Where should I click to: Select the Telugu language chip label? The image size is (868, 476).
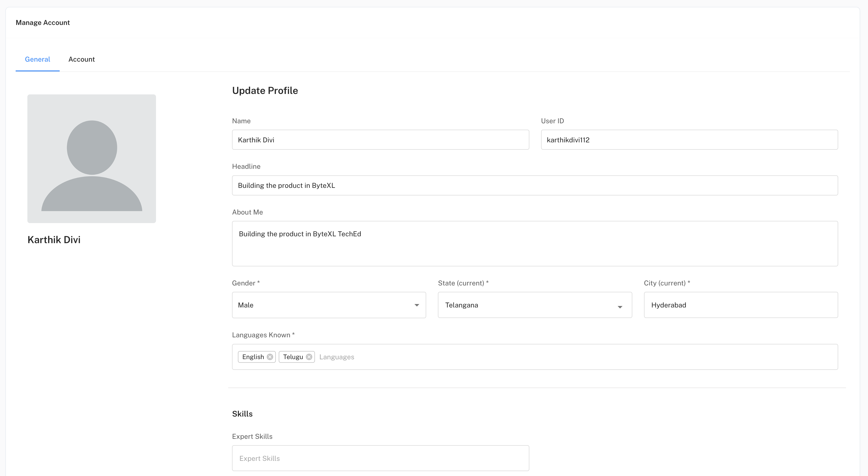pyautogui.click(x=293, y=357)
